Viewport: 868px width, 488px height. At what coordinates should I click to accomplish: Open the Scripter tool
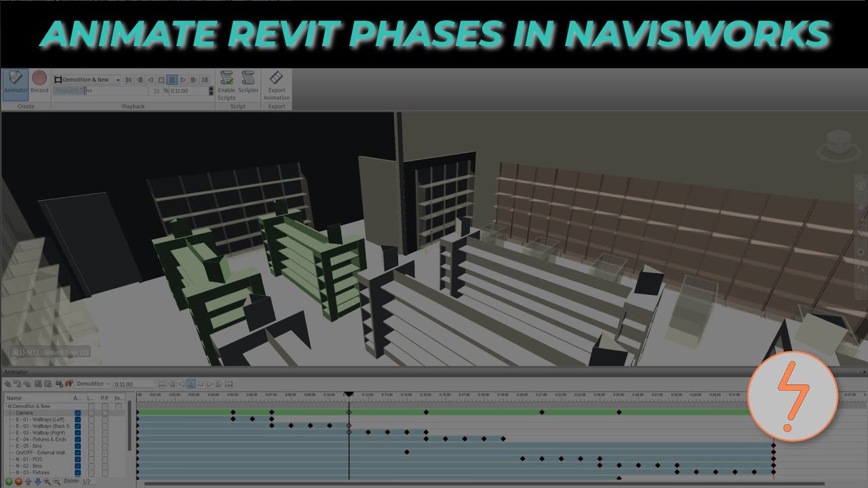click(x=248, y=82)
